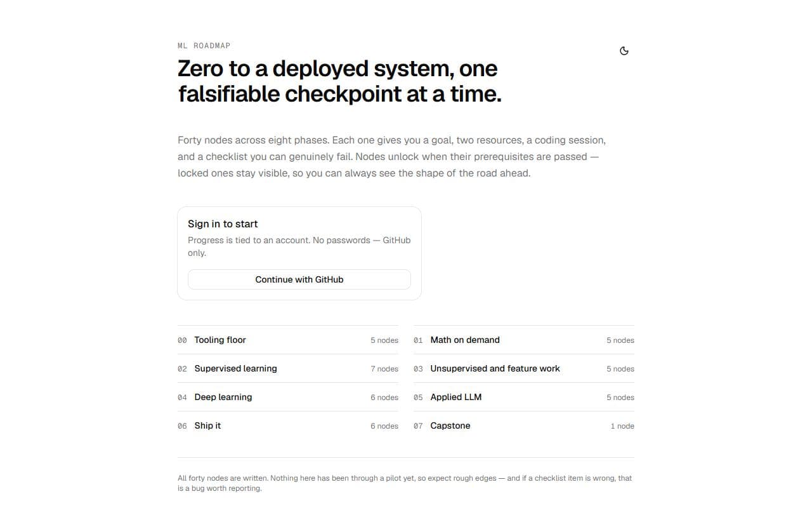Screen dimensions: 812x508
Task: Open Unsupervised and feature work phase
Action: 524,368
